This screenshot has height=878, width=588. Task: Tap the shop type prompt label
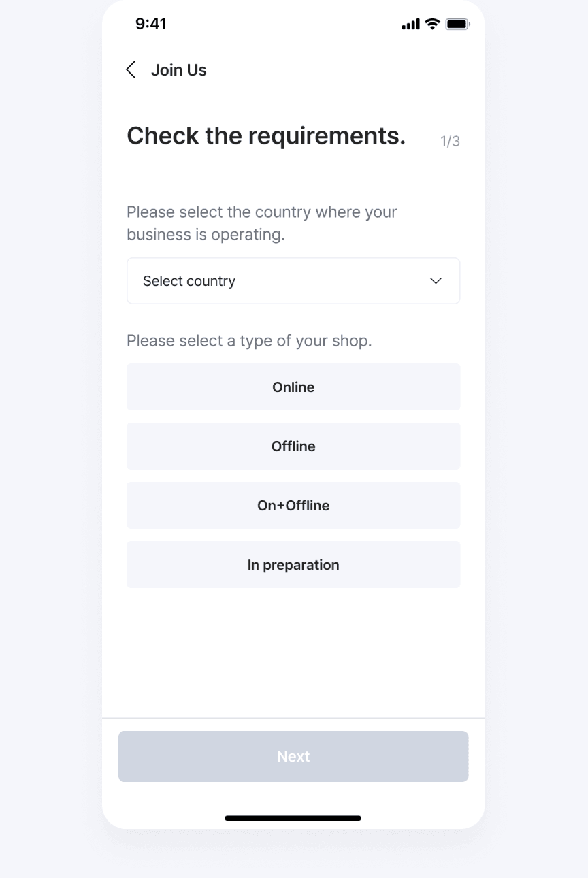click(x=249, y=340)
